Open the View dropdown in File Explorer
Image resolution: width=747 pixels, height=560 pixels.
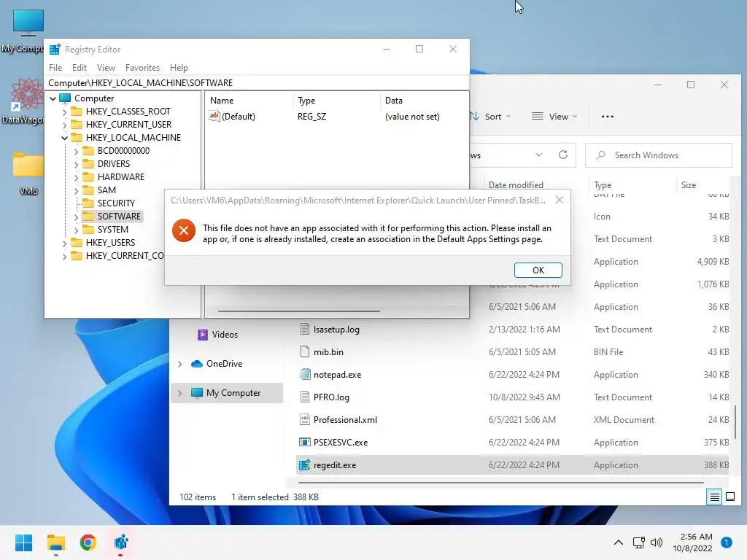click(x=554, y=116)
